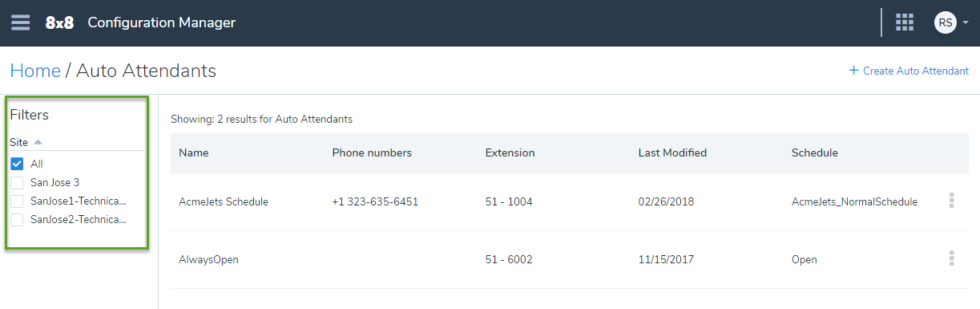
Task: Check the SanJose1-Technica filter
Action: pyautogui.click(x=17, y=201)
